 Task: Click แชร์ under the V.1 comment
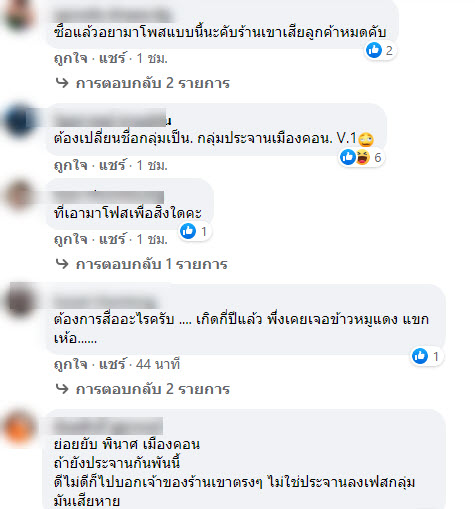pos(113,165)
